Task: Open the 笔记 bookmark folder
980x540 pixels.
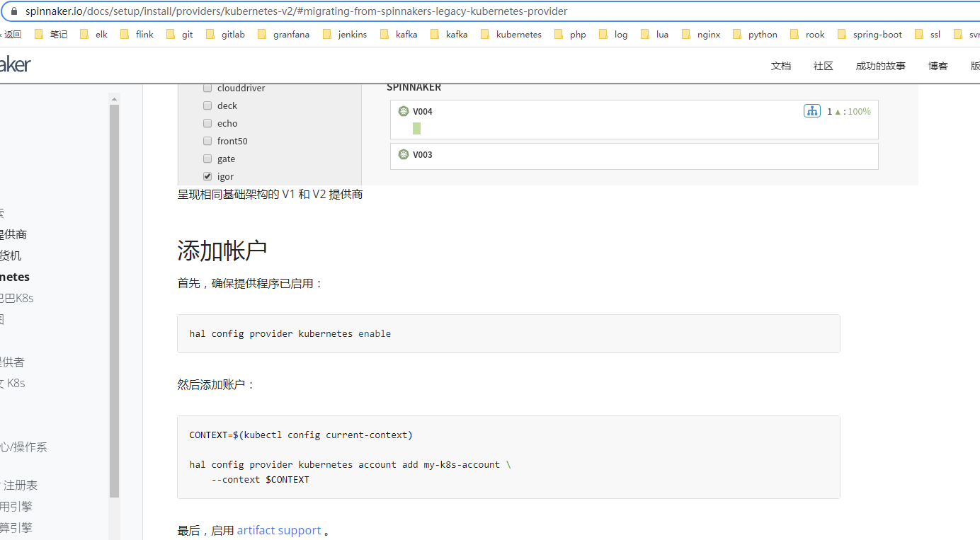Action: (51, 34)
